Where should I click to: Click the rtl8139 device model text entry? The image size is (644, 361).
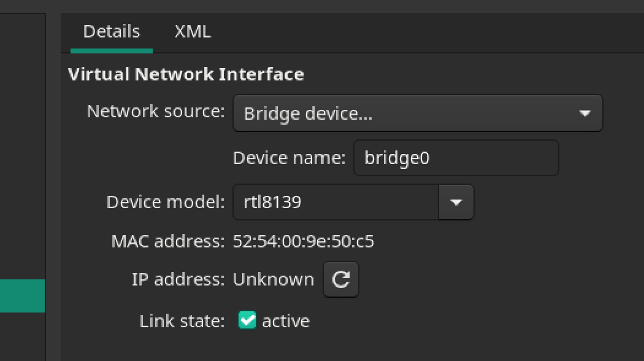(x=335, y=202)
